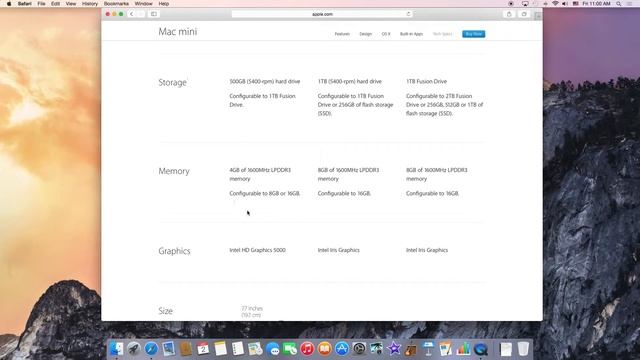Open the Trash in the dock

coord(523,349)
